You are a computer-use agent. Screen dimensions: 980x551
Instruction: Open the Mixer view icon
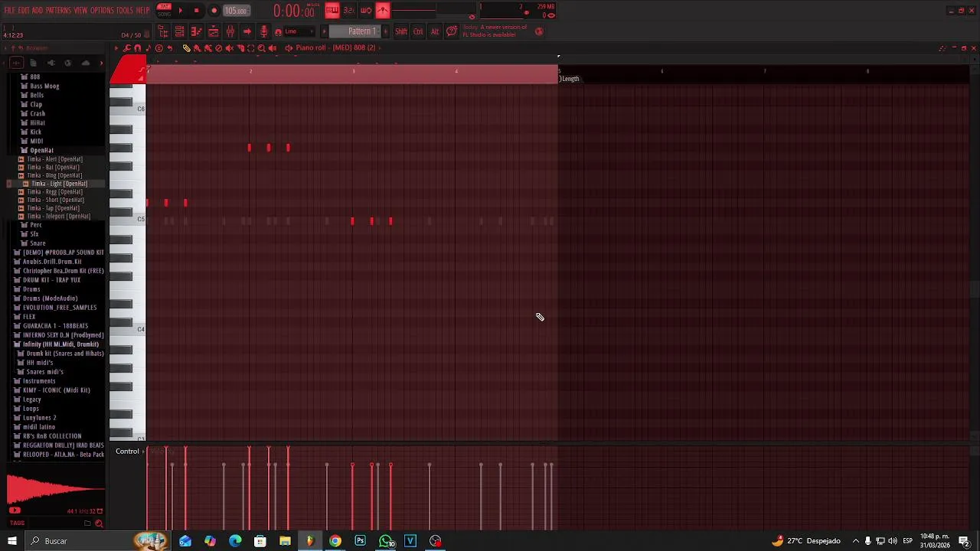click(x=230, y=31)
